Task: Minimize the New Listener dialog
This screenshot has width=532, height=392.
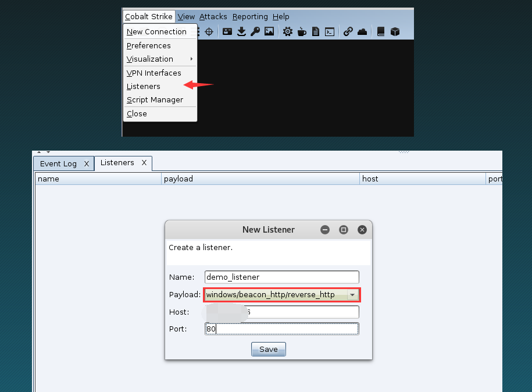Action: coord(324,230)
